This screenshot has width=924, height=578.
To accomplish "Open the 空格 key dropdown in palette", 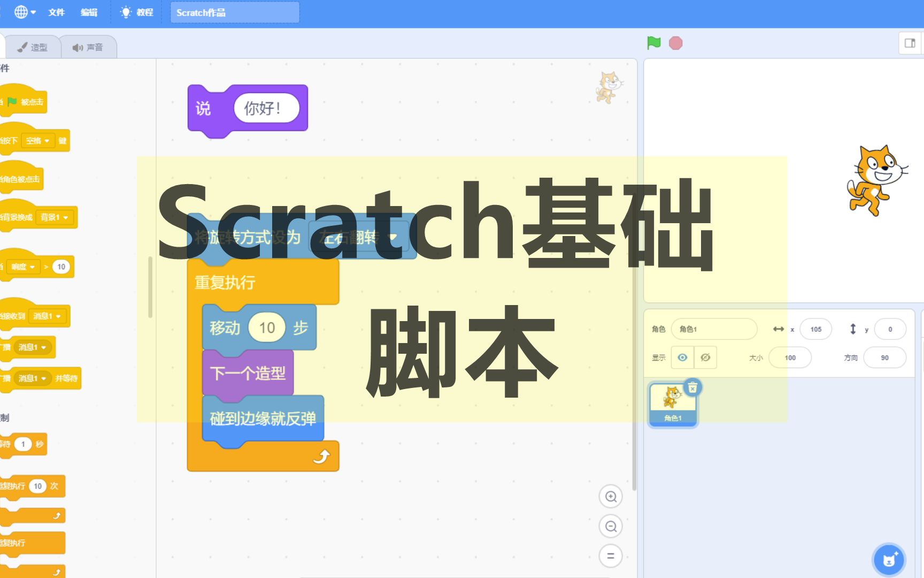I will coord(38,141).
